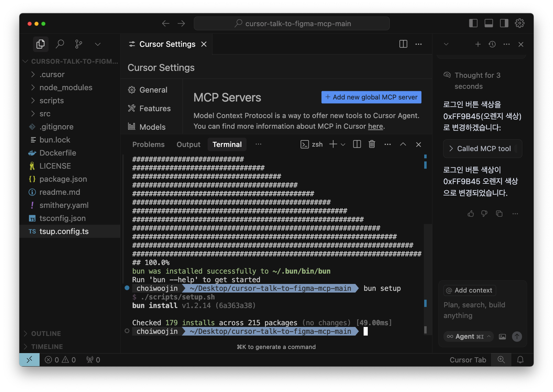Image resolution: width=553 pixels, height=392 pixels.
Task: Kill terminal with the trash icon
Action: tap(372, 144)
